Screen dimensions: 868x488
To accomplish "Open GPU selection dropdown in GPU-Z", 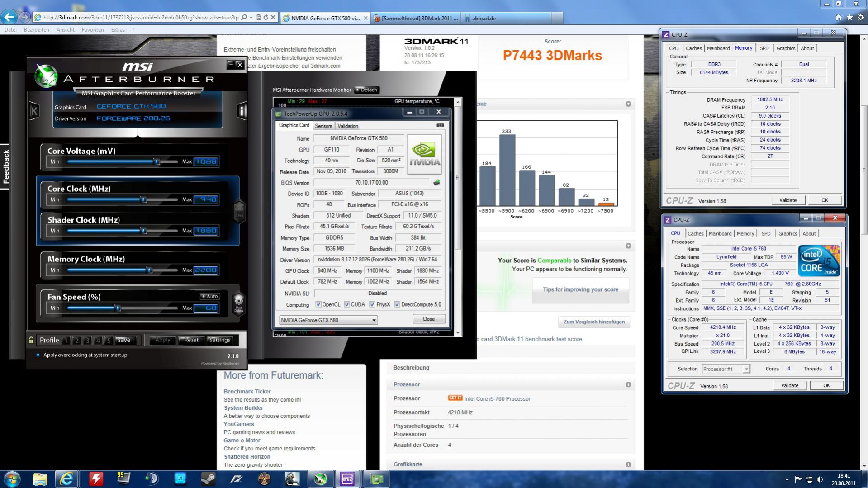I will [x=328, y=320].
